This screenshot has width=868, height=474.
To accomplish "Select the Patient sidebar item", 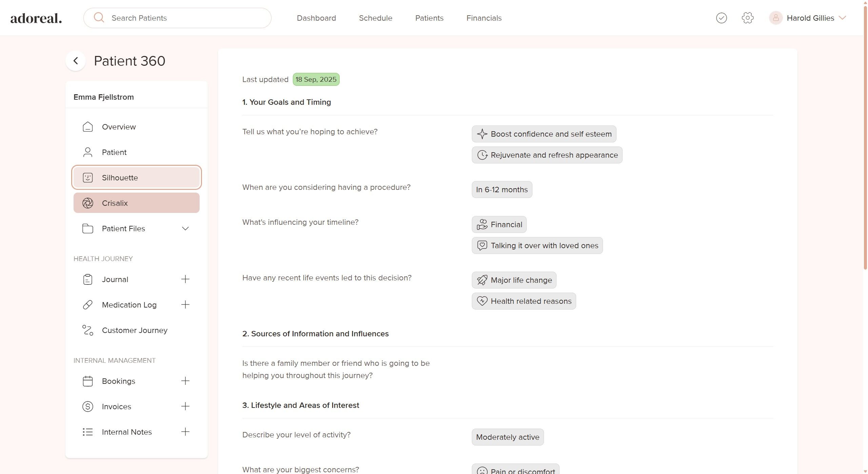I will [114, 152].
